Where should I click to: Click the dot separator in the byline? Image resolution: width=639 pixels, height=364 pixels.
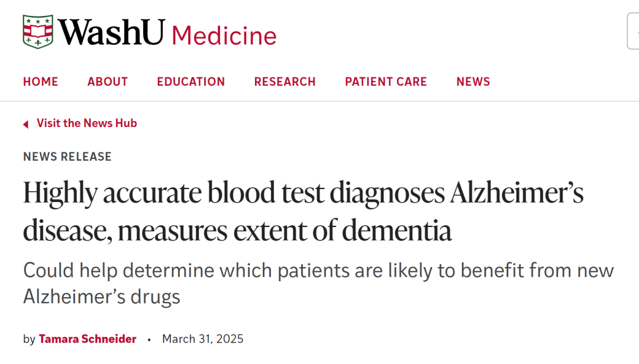[x=149, y=339]
